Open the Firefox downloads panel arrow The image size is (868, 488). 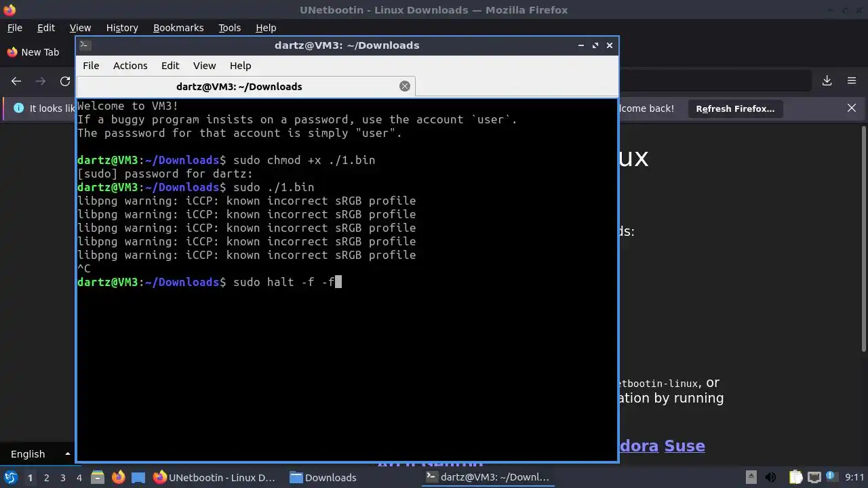(827, 81)
